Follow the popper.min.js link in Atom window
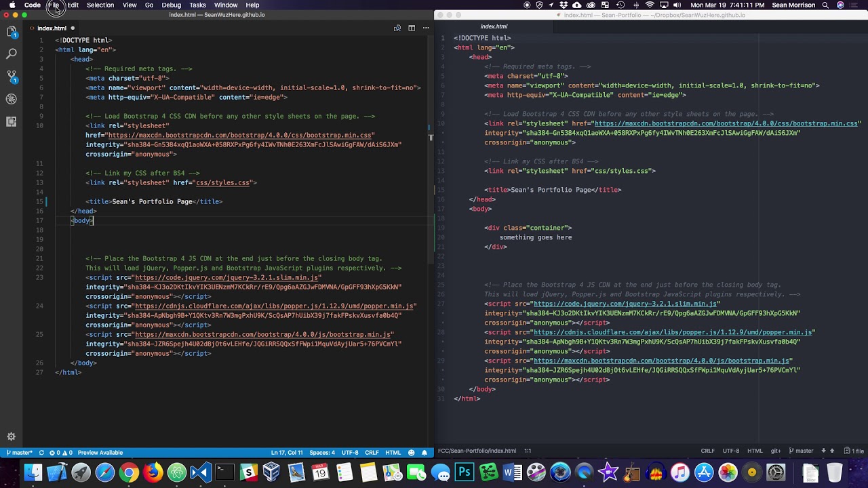Image resolution: width=868 pixels, height=488 pixels. 673,332
